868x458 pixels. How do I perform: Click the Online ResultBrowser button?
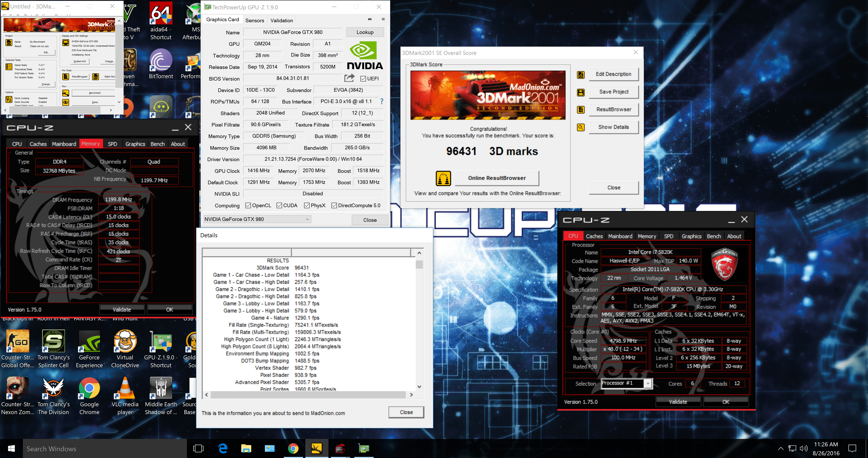497,178
